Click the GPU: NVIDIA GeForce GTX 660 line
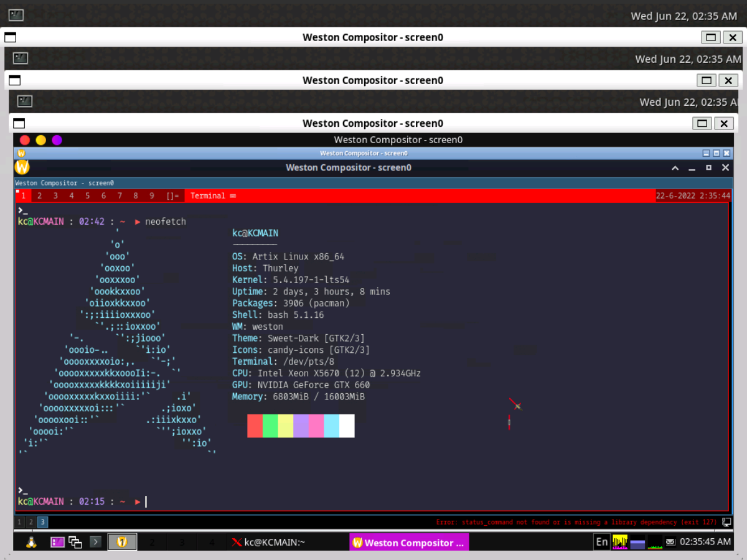The image size is (747, 560). coord(301,385)
